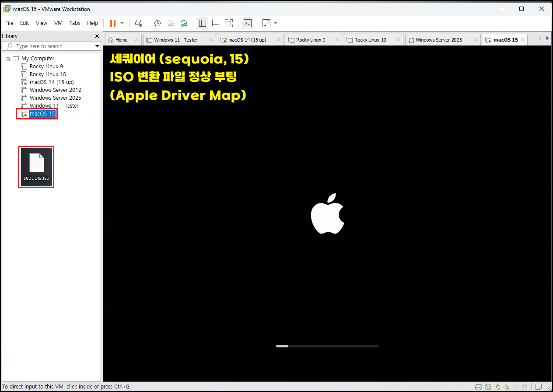This screenshot has height=392, width=553.
Task: Click the network adapter status icon
Action: 497,387
